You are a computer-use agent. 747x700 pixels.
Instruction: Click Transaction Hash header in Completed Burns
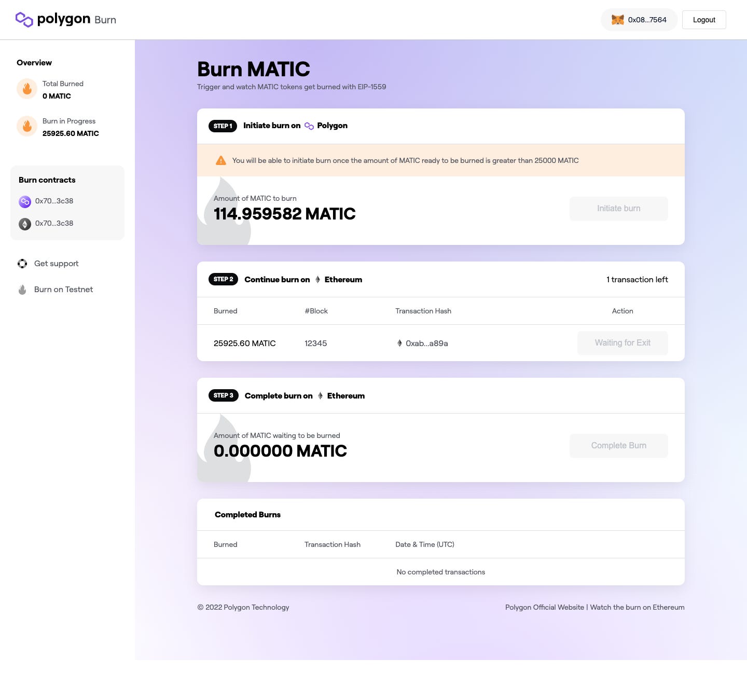tap(333, 544)
